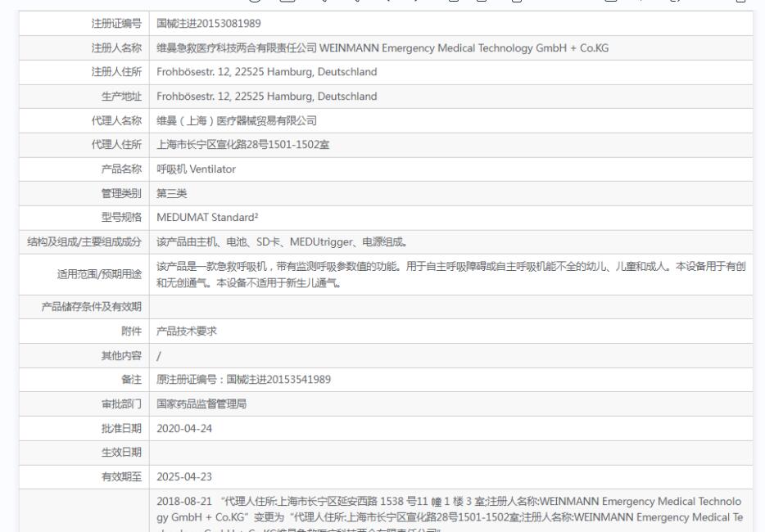Select the 生产地址 label cell
This screenshot has height=532, width=765.
pos(121,97)
